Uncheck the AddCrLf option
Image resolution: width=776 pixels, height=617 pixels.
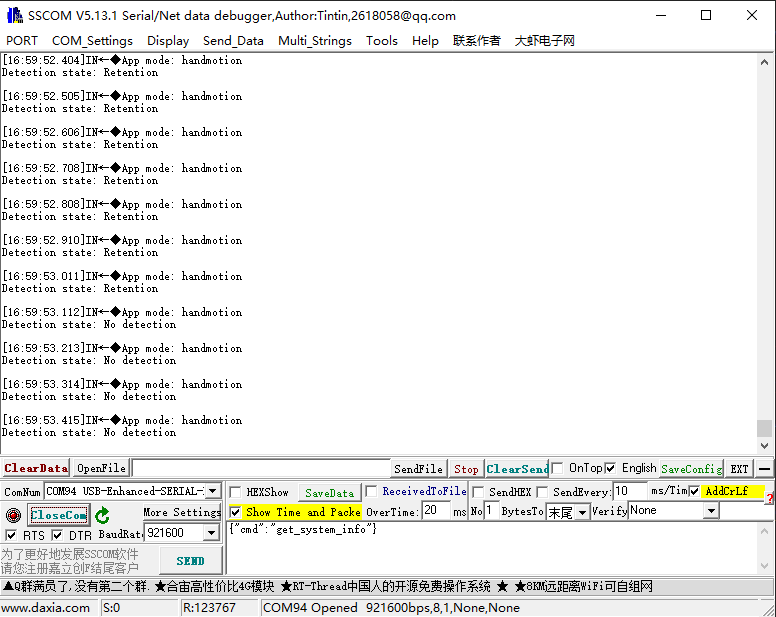[694, 491]
